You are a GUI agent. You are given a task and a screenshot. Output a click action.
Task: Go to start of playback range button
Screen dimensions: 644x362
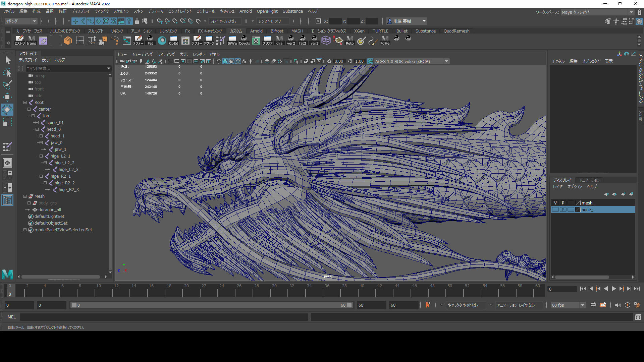click(583, 289)
